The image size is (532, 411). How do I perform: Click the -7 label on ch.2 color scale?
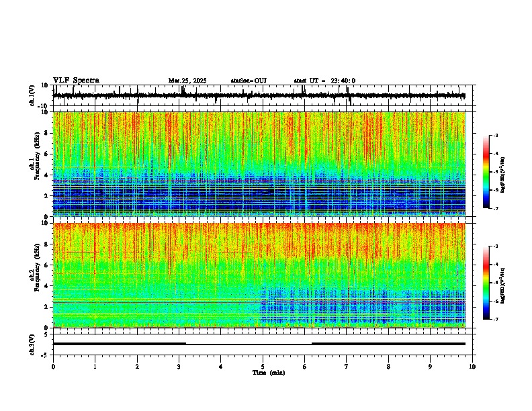point(495,319)
